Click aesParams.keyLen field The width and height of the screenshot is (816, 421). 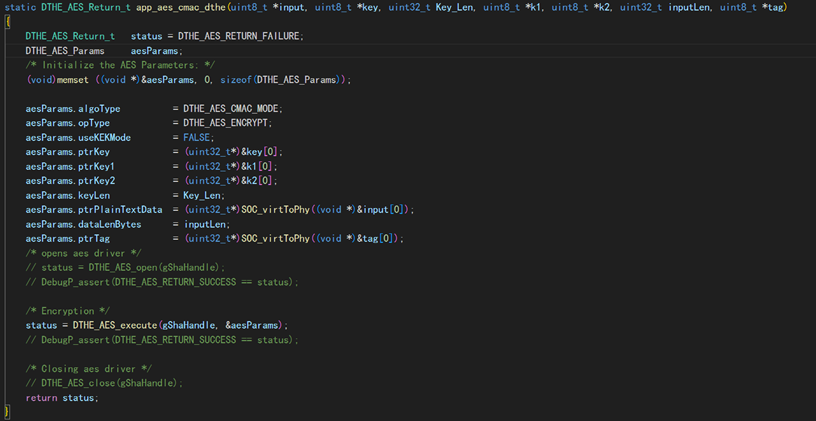click(68, 196)
